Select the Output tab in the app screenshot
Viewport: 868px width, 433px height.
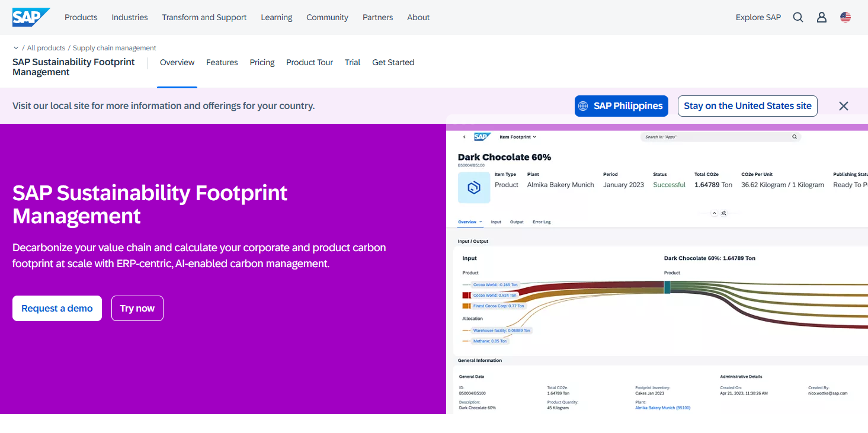517,222
